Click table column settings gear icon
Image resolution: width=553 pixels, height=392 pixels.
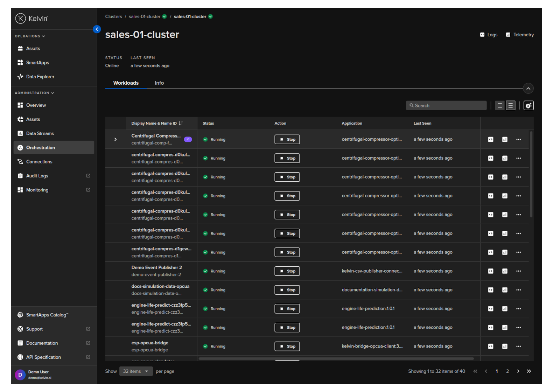point(528,105)
